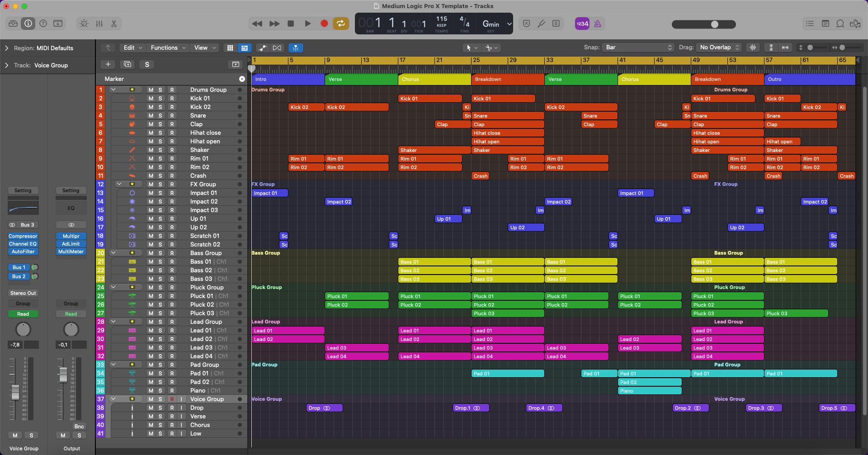Open the Edit menu in tracks area

coord(133,47)
